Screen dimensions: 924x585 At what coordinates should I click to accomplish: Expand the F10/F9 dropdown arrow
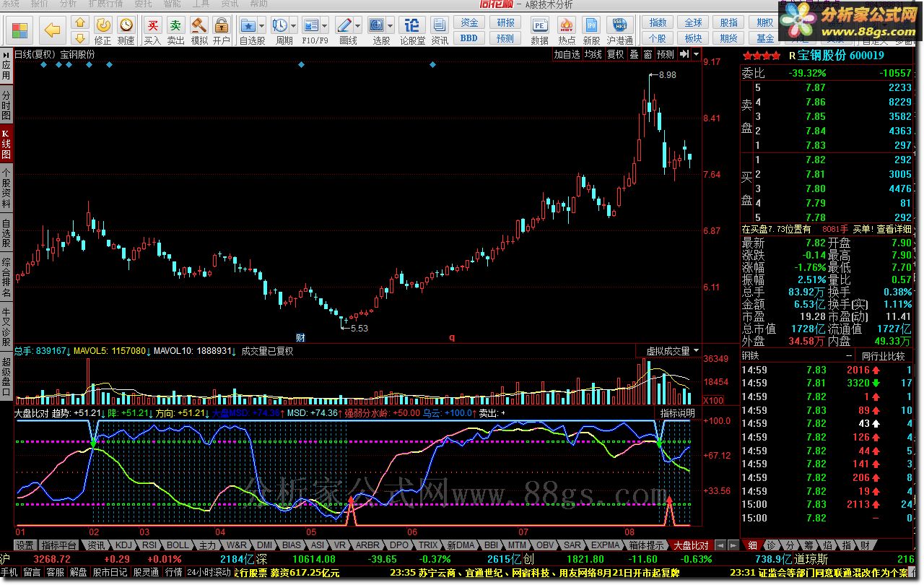point(326,25)
